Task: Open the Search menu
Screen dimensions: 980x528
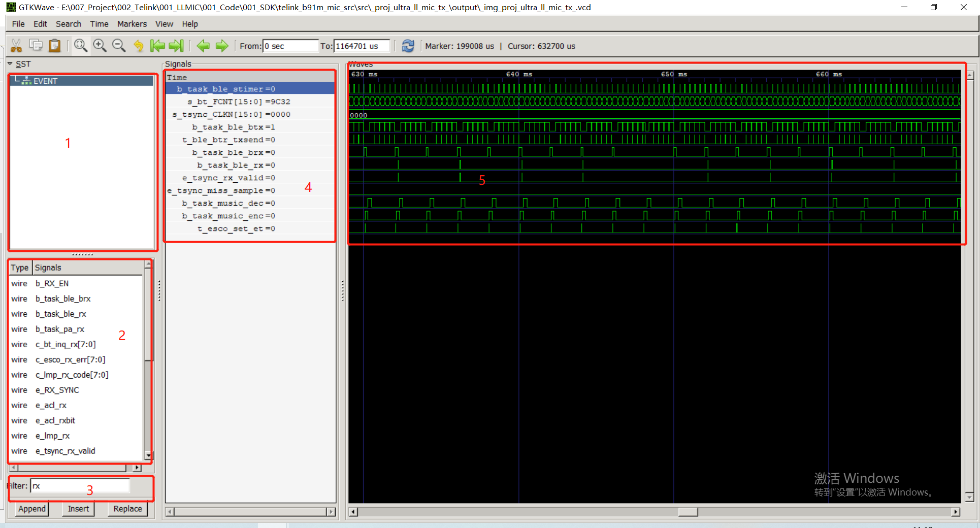Action: click(68, 24)
